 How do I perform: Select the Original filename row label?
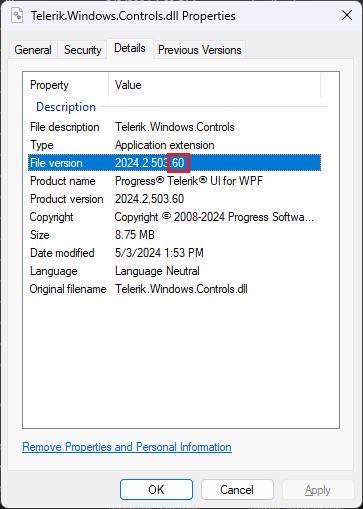[68, 289]
